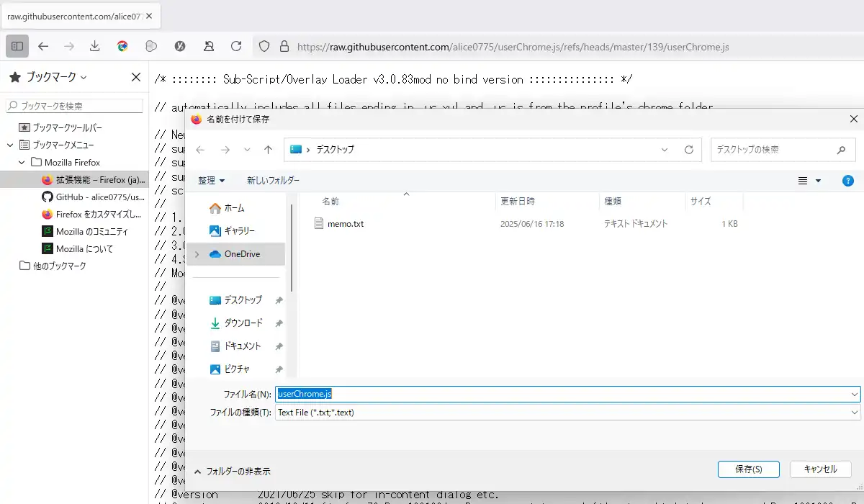
Task: Expand the OneDrive tree node
Action: coord(197,254)
